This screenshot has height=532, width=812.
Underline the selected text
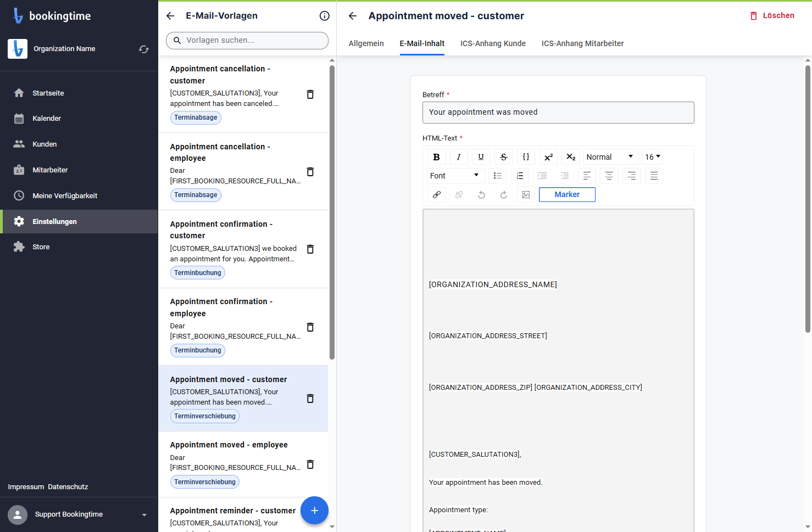tap(481, 157)
